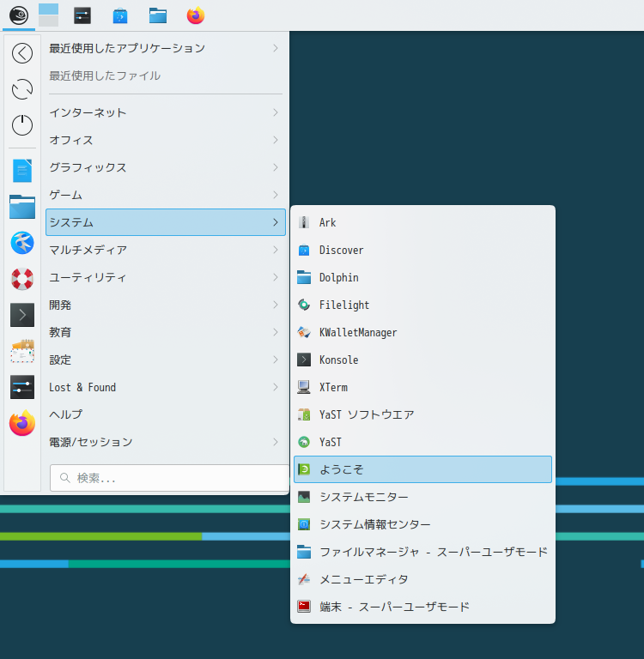Open the lifebuoy help favorite icon

[x=22, y=279]
